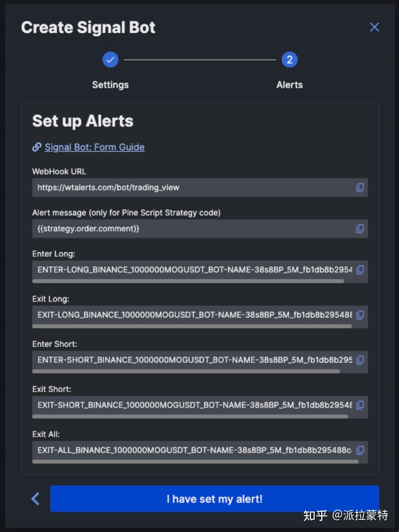
Task: Click the Exit Long horizontal scrollbar
Action: 192,326
